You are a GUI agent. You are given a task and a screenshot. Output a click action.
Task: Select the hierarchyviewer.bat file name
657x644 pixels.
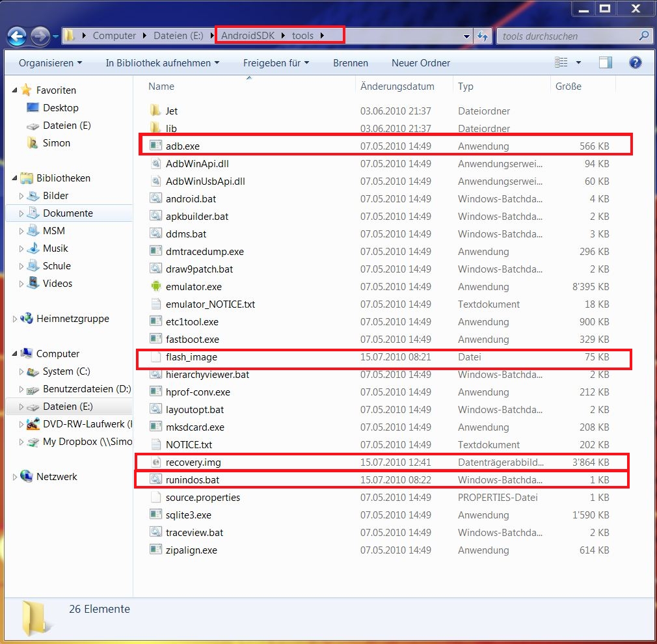click(208, 375)
